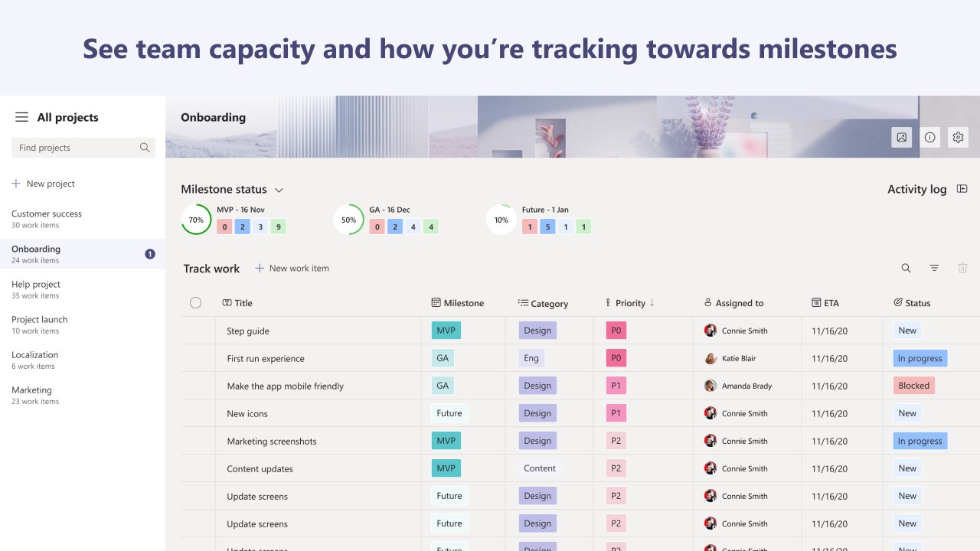Click the Find projects search field
980x551 pixels.
[83, 148]
